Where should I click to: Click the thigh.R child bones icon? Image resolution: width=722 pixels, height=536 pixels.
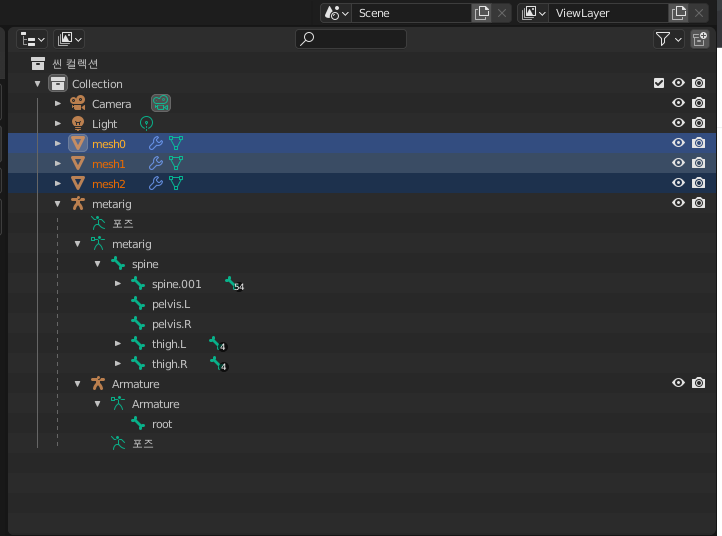(219, 364)
